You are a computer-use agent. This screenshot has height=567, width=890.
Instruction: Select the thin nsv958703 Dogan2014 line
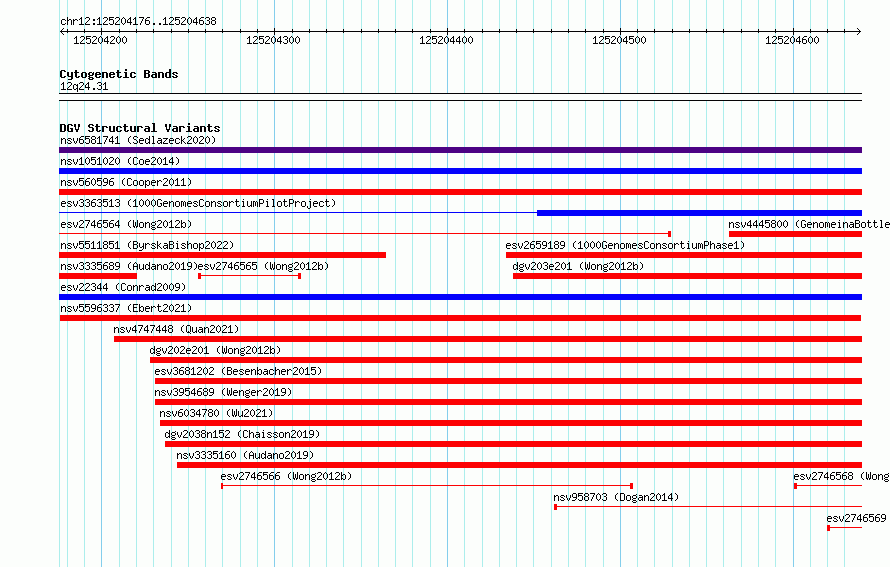[708, 507]
